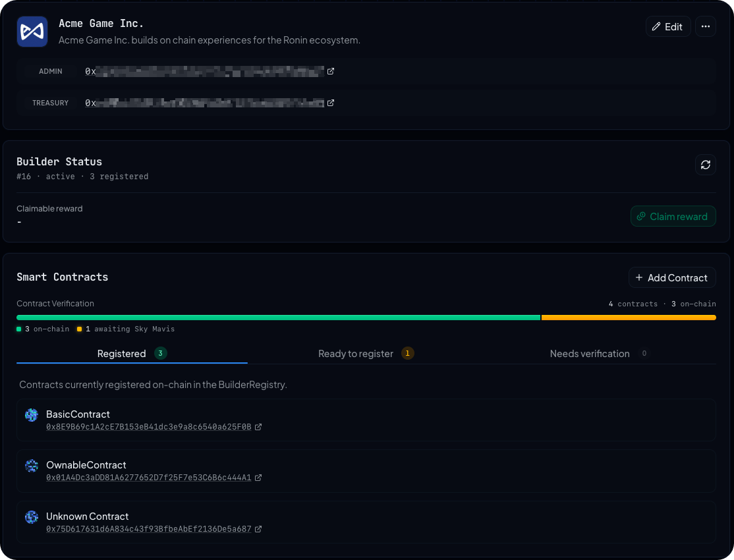Click the registered contracts description sentence
Viewport: 734px width, 560px height.
tap(153, 385)
